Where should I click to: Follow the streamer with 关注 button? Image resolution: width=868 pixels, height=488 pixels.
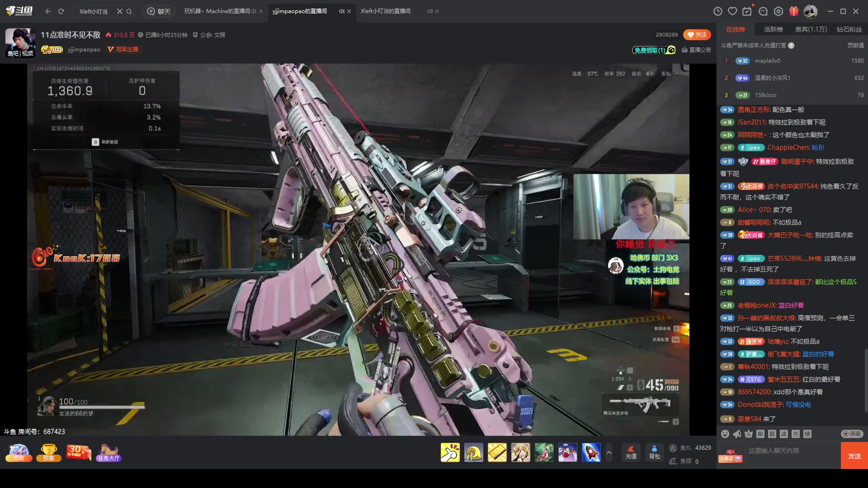tap(697, 35)
